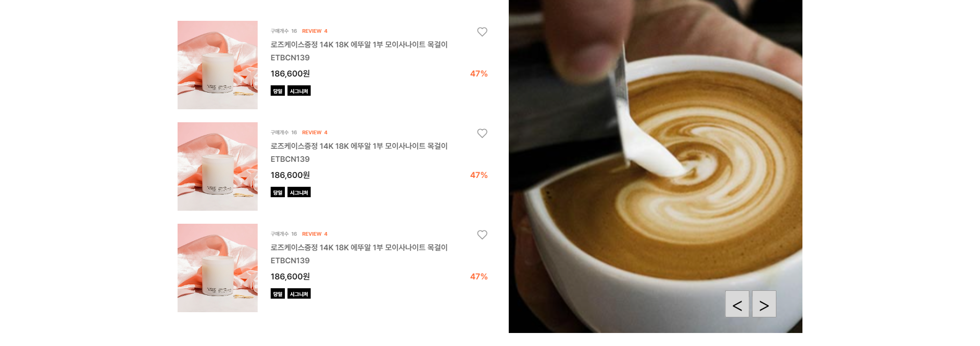Open first candle product thumbnail

coord(218,65)
